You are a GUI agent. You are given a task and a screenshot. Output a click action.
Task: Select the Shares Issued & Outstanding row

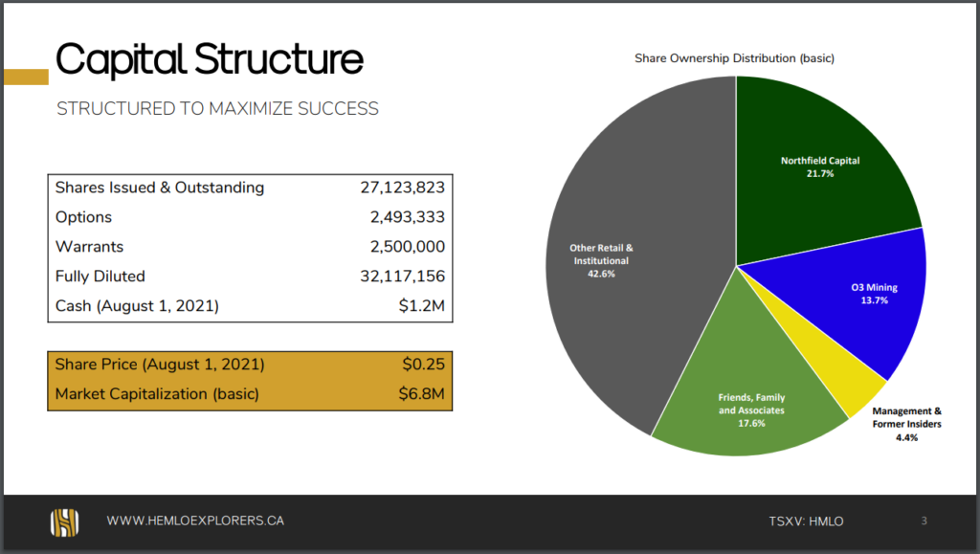(250, 188)
